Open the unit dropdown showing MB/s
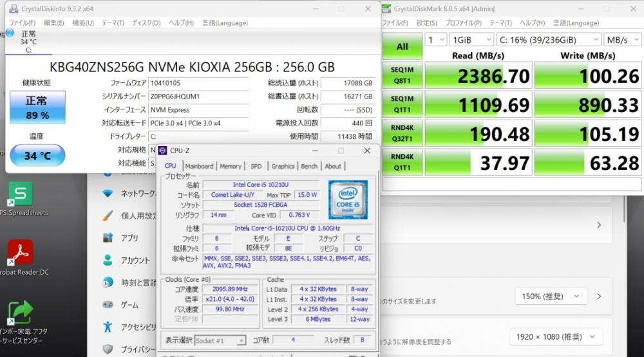 [622, 40]
